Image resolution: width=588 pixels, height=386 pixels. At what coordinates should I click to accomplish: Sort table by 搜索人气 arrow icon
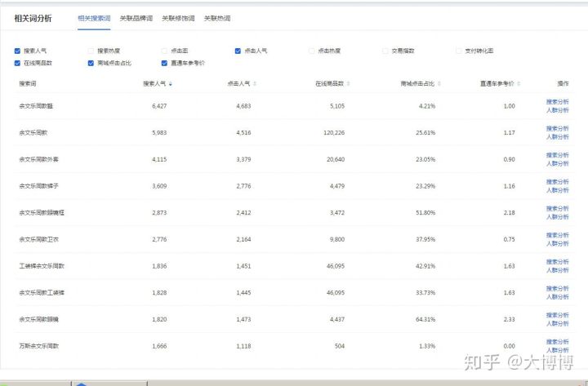coord(171,83)
